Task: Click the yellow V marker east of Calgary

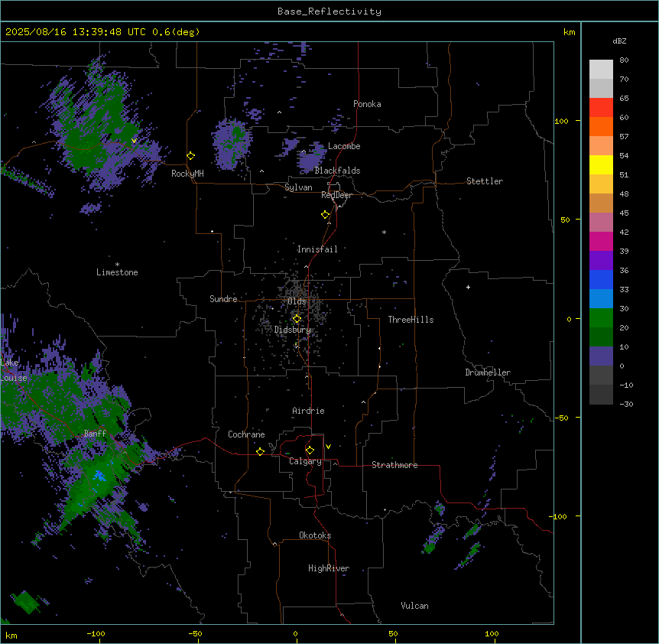Action: click(x=328, y=447)
